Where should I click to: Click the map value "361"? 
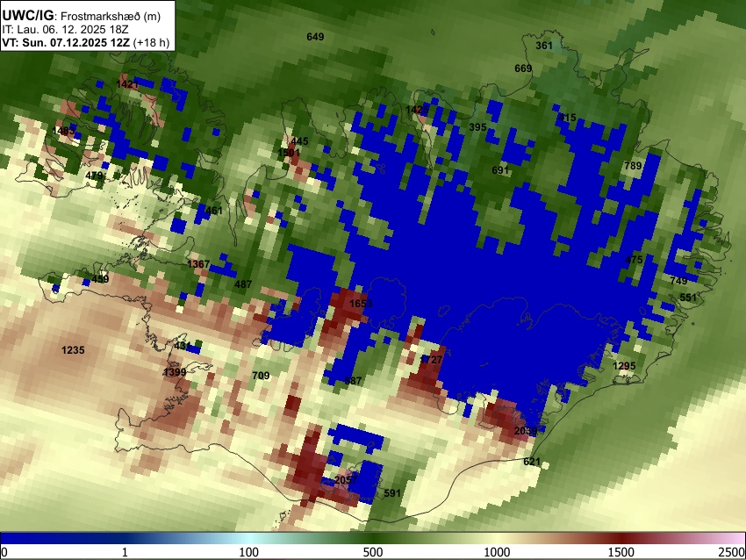pyautogui.click(x=544, y=46)
